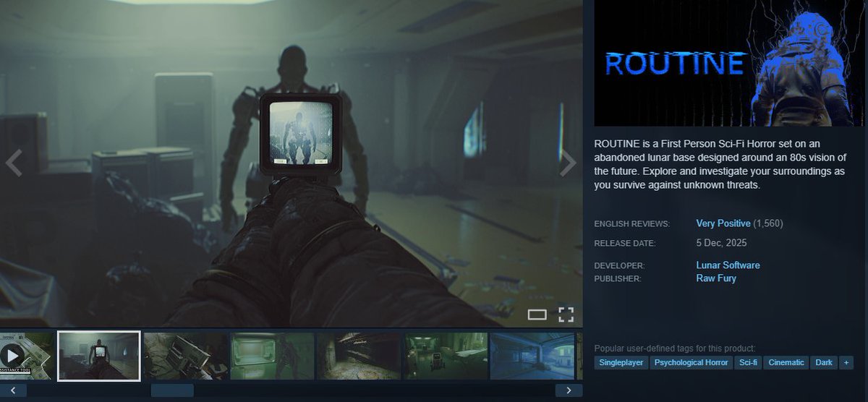Select green room interior thumbnail

(446, 356)
